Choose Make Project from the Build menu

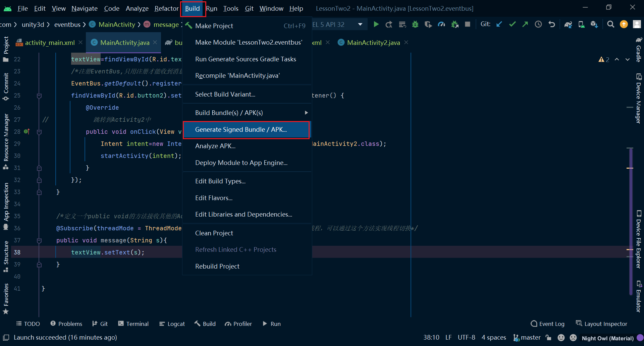[x=247, y=26]
